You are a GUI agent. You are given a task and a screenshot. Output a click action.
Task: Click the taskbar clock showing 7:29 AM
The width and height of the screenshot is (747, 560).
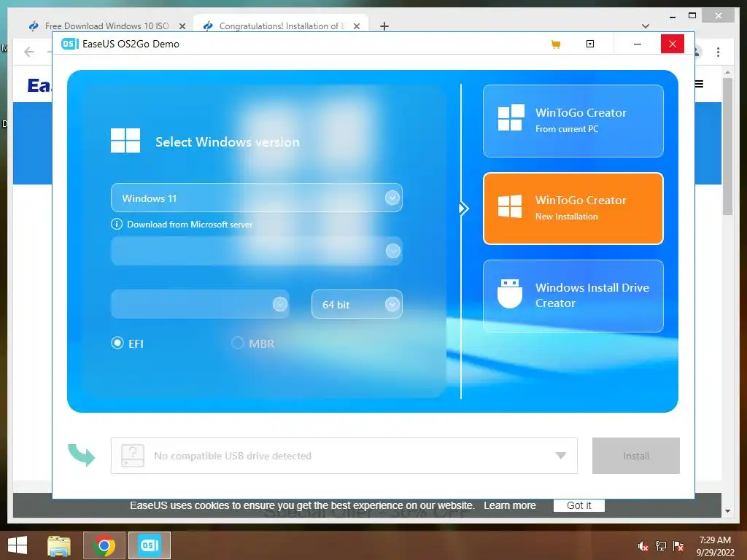[715, 546]
